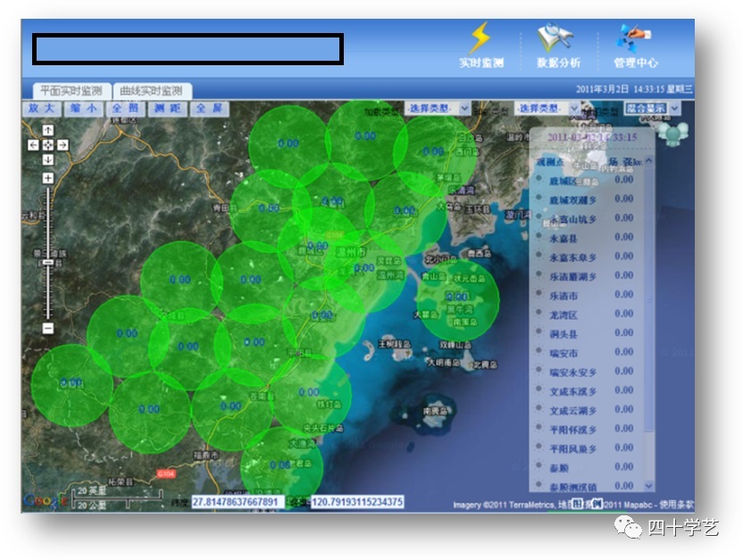Screen dimensions: 743x560
Task: Select the 龙湾区 row
Action: [588, 314]
